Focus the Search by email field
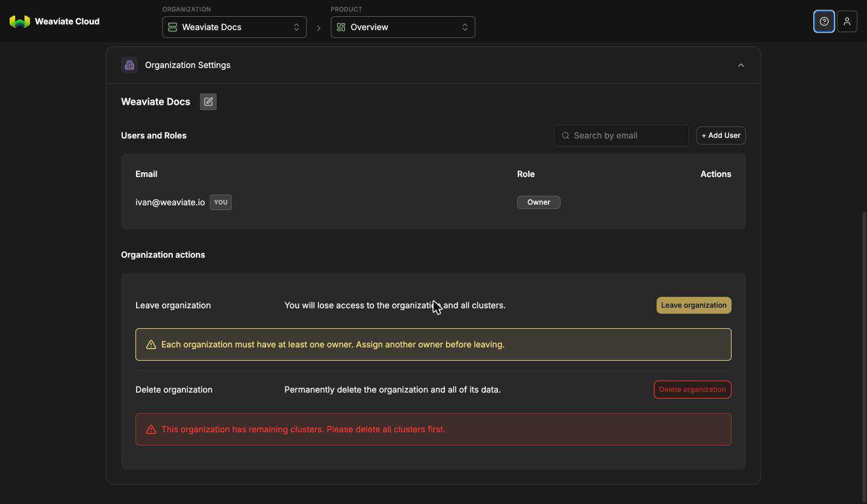The height and width of the screenshot is (504, 867). pyautogui.click(x=621, y=135)
